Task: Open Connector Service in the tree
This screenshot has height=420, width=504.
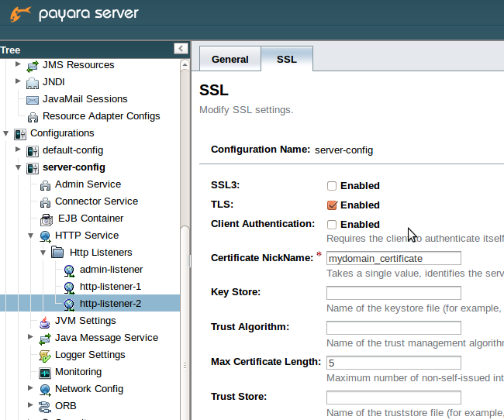Action: coord(96,201)
